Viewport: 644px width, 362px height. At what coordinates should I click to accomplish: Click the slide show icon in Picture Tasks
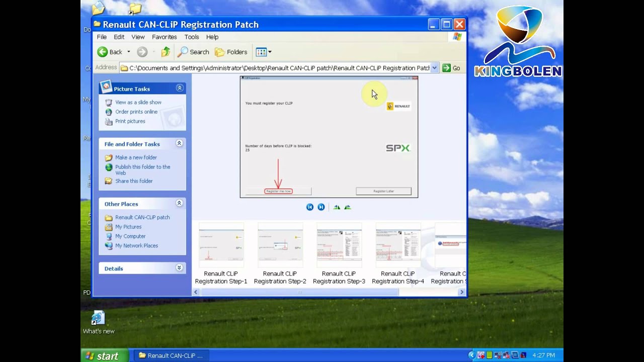pyautogui.click(x=109, y=102)
